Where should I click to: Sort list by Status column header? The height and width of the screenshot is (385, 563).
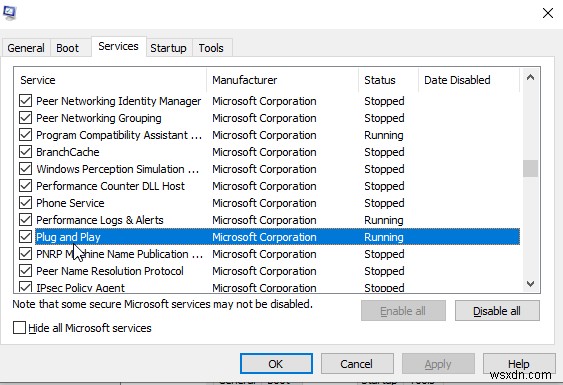coord(388,80)
